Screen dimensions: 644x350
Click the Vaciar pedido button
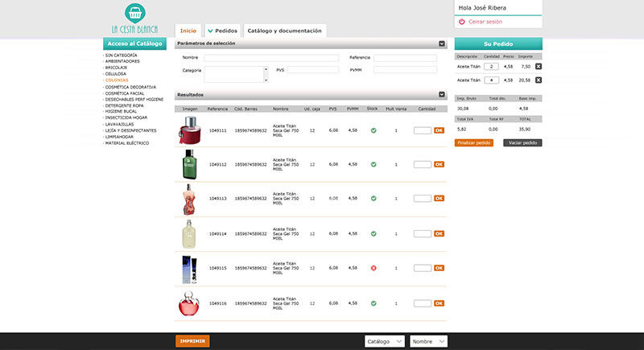click(522, 142)
